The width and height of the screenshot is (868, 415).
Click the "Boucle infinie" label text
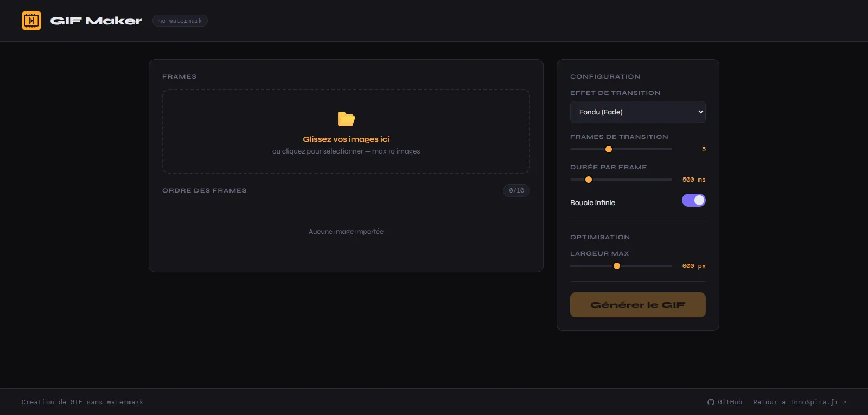[x=592, y=202]
